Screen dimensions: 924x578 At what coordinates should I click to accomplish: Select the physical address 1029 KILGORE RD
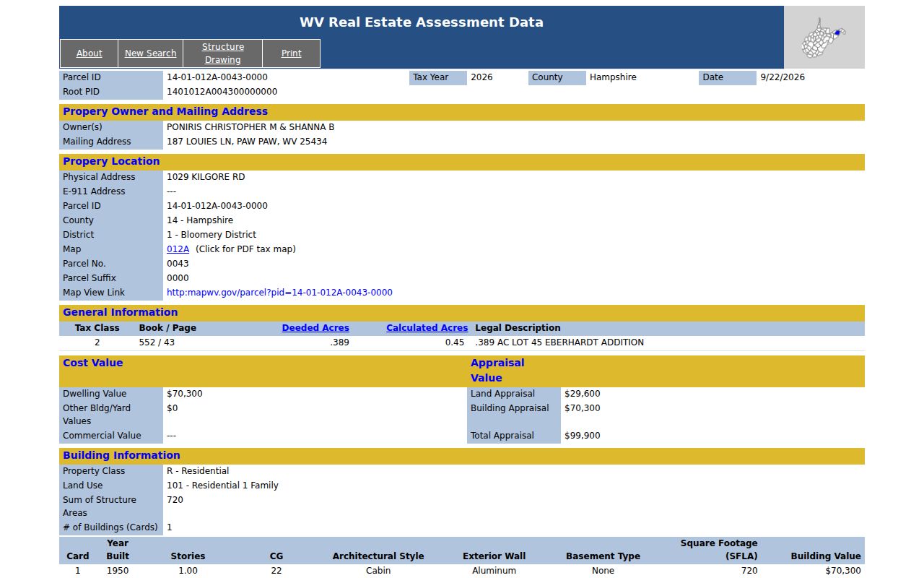coord(206,177)
